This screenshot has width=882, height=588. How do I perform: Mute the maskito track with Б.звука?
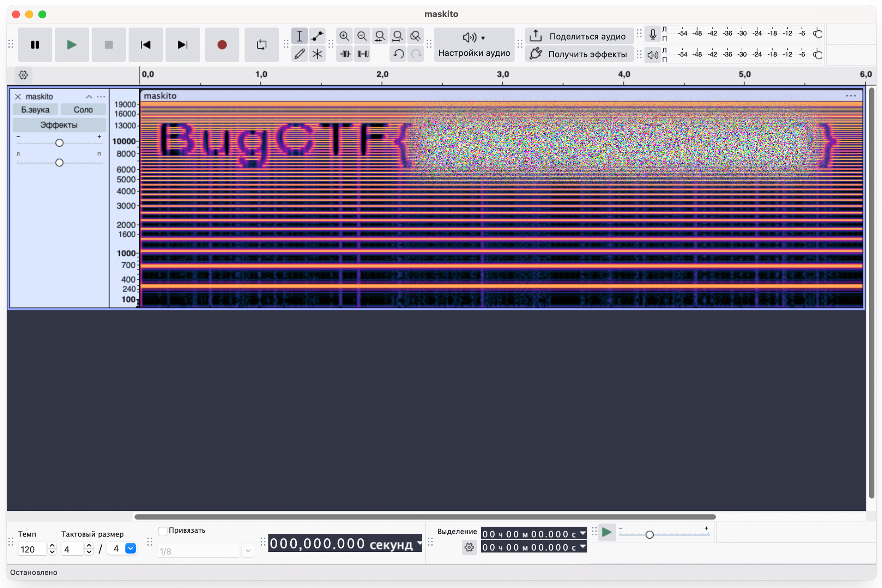[35, 109]
